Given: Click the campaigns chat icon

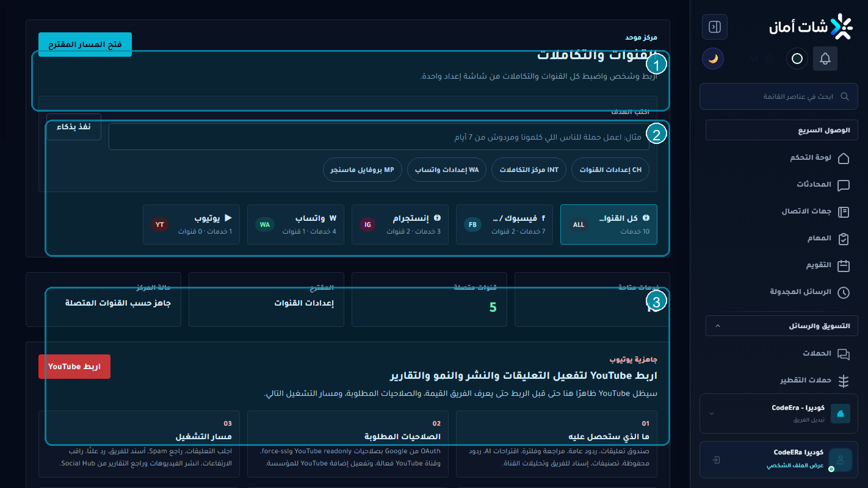Looking at the screenshot, I should 844,354.
